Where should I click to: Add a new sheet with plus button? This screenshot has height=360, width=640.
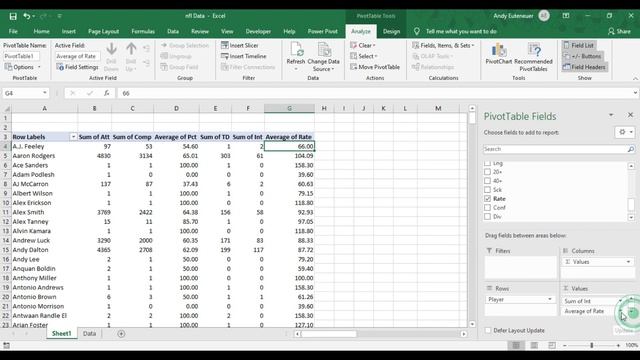click(121, 334)
